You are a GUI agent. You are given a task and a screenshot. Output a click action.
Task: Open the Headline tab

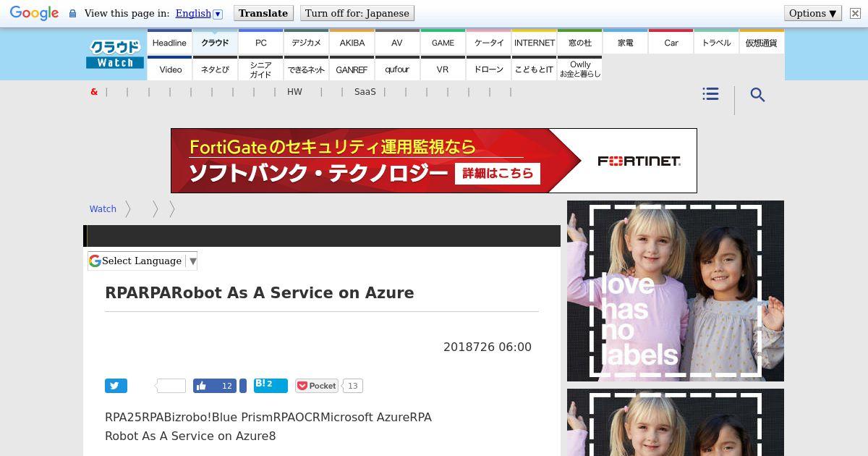(x=169, y=43)
